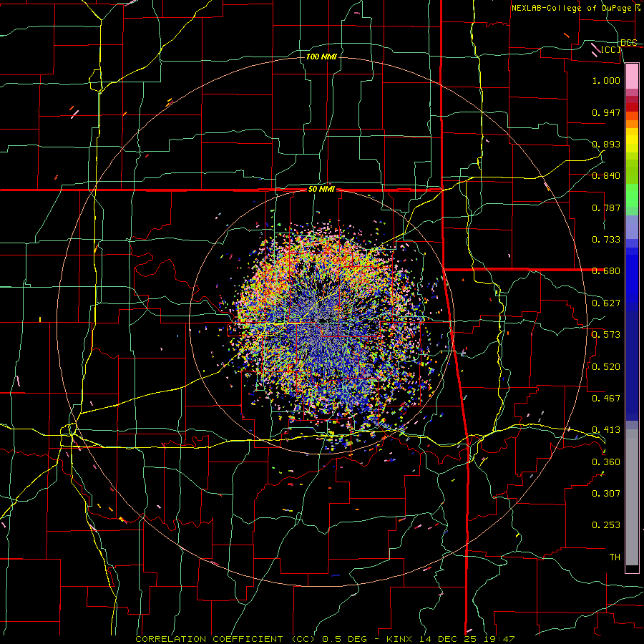Click the TH threshold label
Image resolution: width=644 pixels, height=644 pixels.
click(615, 557)
